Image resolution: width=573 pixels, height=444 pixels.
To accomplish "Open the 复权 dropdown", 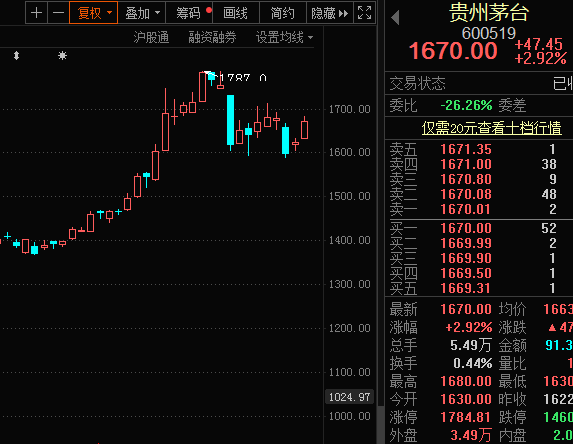I will pyautogui.click(x=94, y=13).
